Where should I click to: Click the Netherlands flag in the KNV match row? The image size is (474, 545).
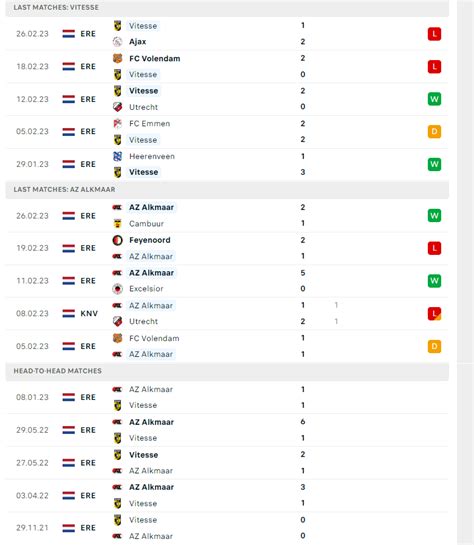(68, 314)
